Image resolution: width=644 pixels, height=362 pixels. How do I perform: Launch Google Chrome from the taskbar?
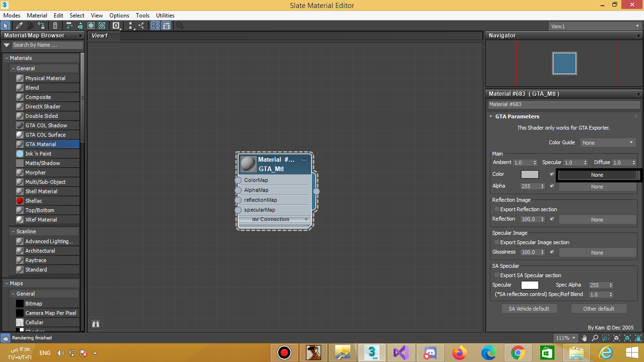518,353
